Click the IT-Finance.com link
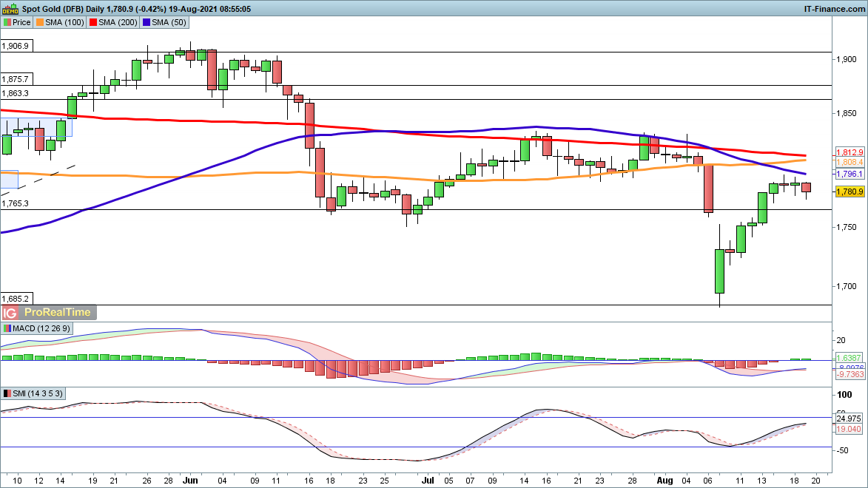Screen dimensions: 868x488 tap(833, 8)
